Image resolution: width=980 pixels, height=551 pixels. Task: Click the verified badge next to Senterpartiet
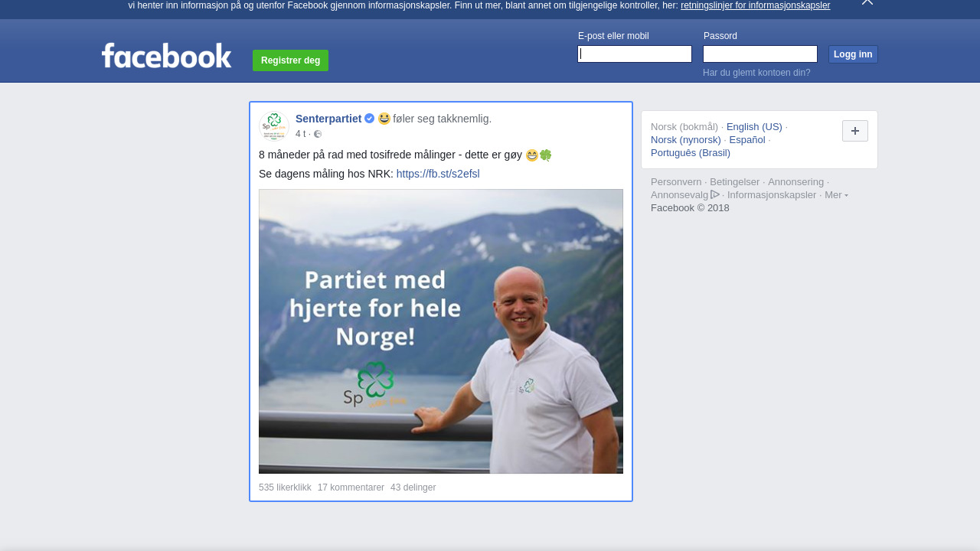pos(369,119)
